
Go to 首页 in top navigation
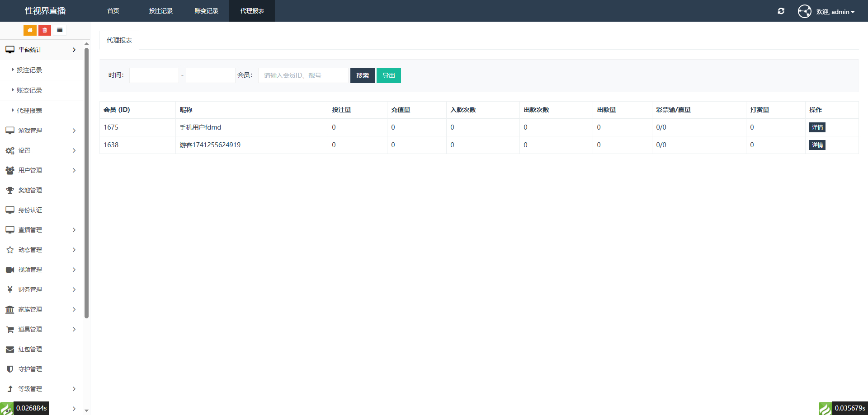[113, 11]
